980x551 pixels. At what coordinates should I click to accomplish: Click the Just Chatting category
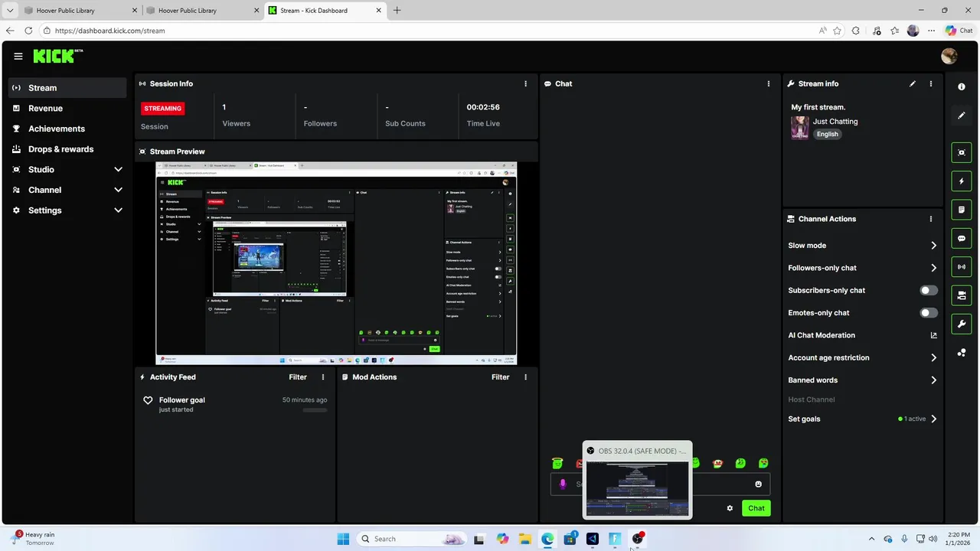point(835,122)
